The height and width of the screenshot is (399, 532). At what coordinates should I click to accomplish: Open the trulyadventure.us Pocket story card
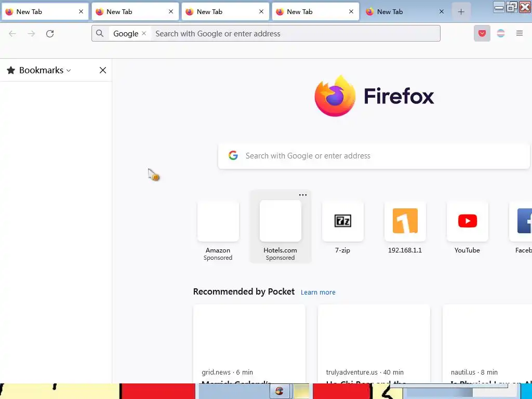coord(374,344)
